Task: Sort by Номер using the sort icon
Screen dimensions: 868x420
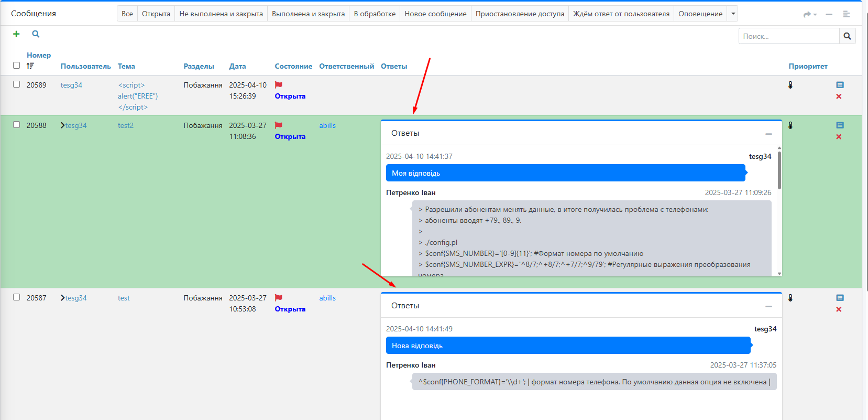Action: [x=30, y=66]
